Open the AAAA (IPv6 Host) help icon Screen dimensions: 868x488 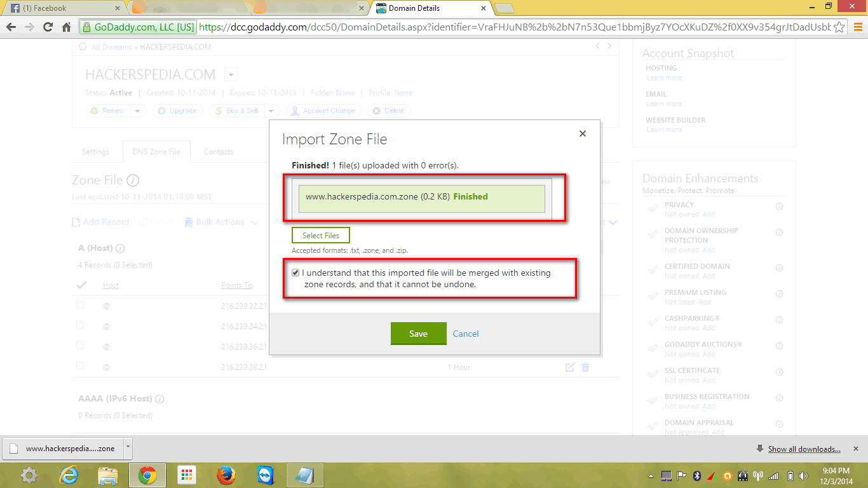point(159,399)
